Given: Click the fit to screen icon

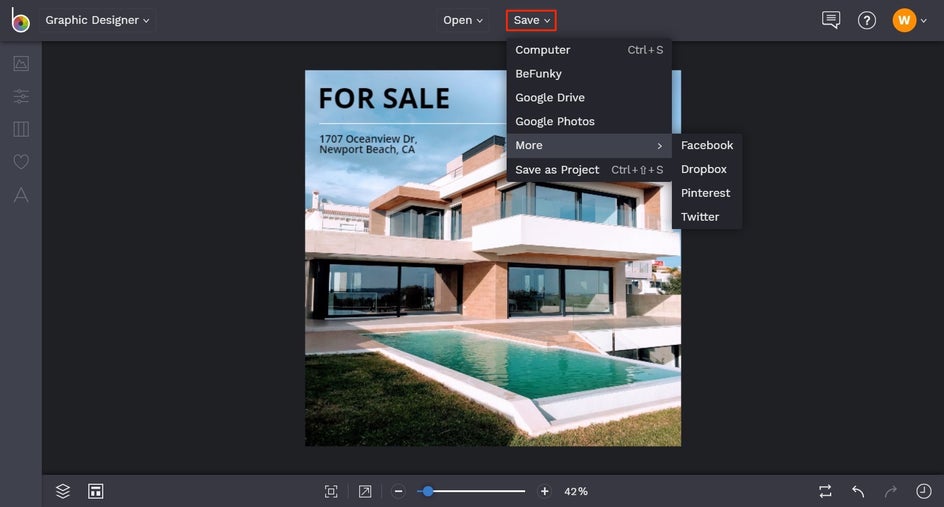Looking at the screenshot, I should pos(331,491).
